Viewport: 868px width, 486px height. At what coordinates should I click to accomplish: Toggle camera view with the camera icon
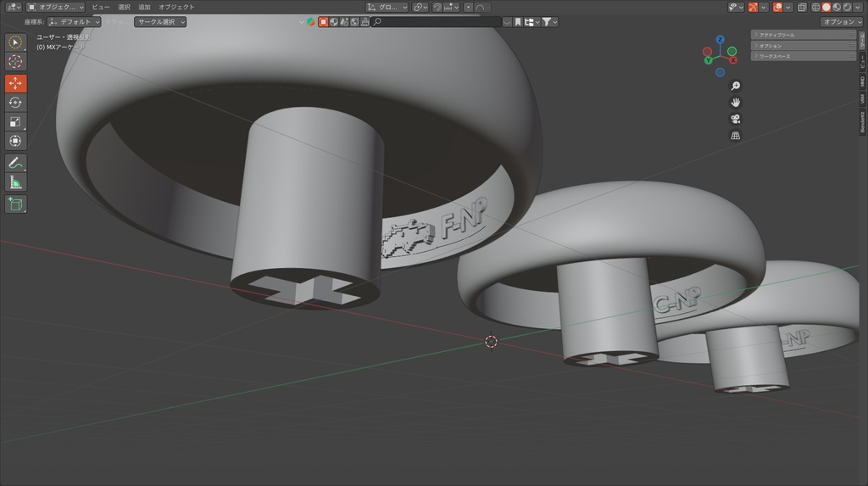735,119
